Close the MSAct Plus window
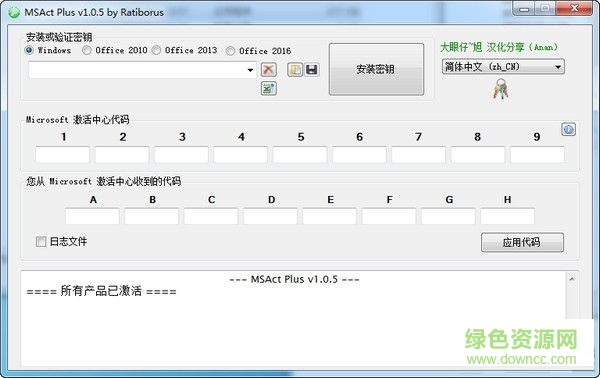This screenshot has height=378, width=600. 574,8
